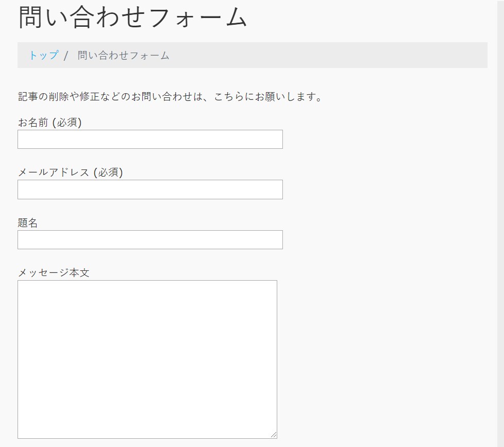Image resolution: width=504 pixels, height=447 pixels.
Task: Click the 問い合わせフォーム page heading
Action: [133, 17]
